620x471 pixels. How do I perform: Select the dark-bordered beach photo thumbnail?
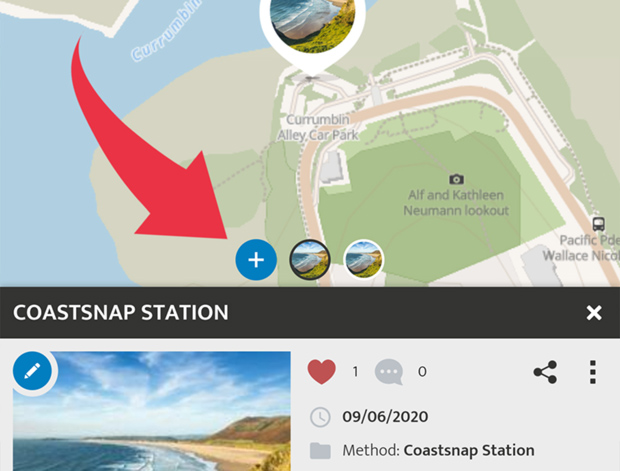pos(310,260)
